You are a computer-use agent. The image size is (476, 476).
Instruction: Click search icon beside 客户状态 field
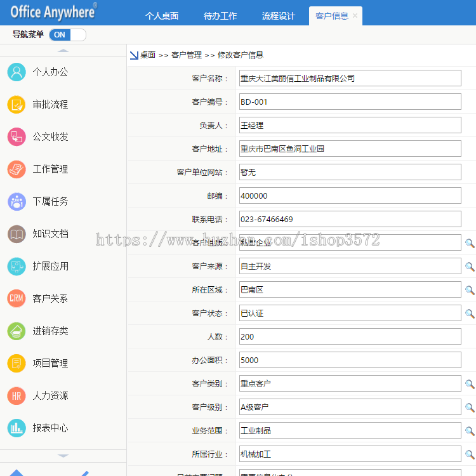click(x=470, y=314)
